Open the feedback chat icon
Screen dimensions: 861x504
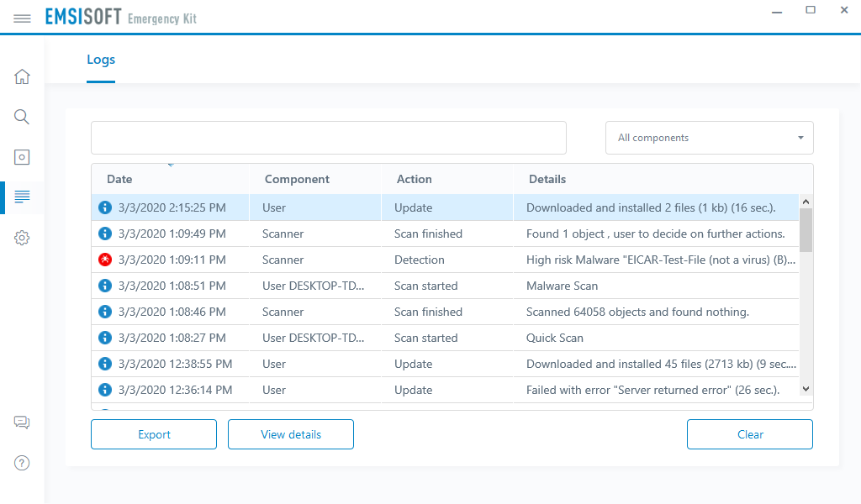click(x=23, y=423)
